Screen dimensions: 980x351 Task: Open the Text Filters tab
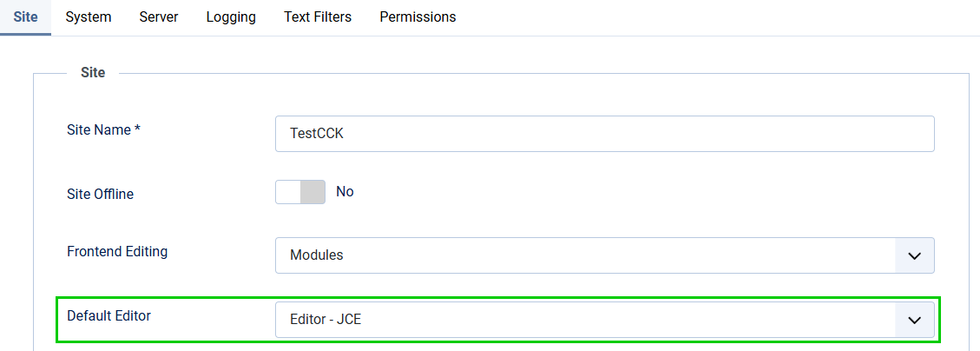click(318, 17)
